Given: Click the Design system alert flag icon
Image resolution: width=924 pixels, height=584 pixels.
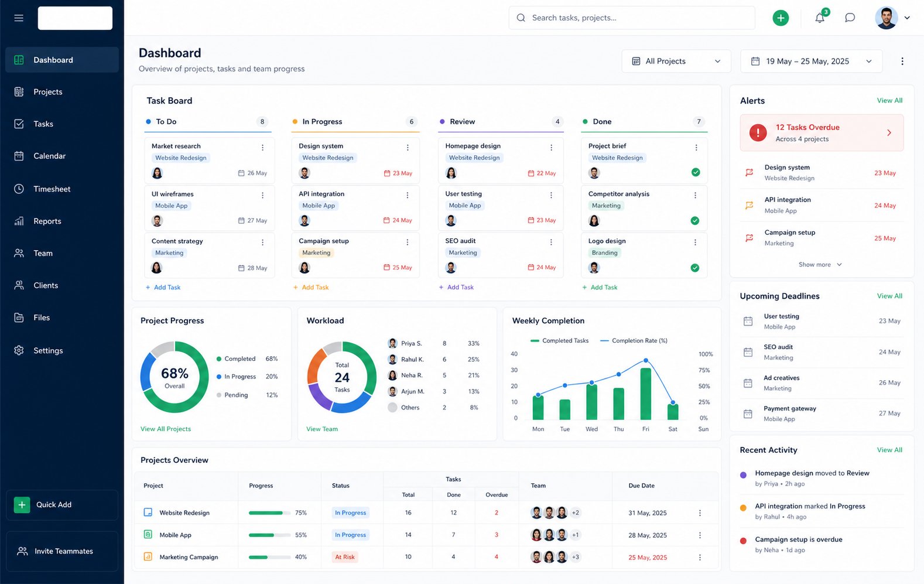Looking at the screenshot, I should [749, 173].
